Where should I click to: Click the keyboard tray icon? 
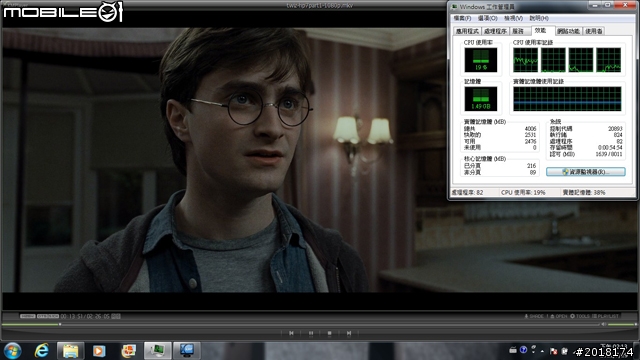pos(513,350)
